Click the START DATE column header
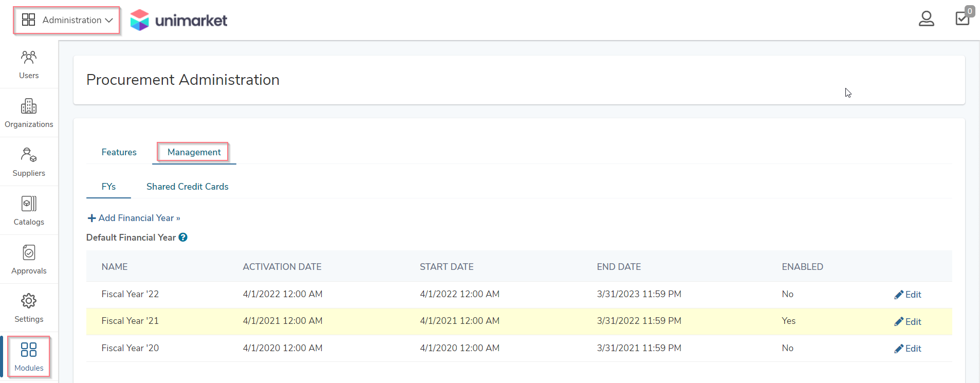Image resolution: width=980 pixels, height=383 pixels. [x=447, y=267]
